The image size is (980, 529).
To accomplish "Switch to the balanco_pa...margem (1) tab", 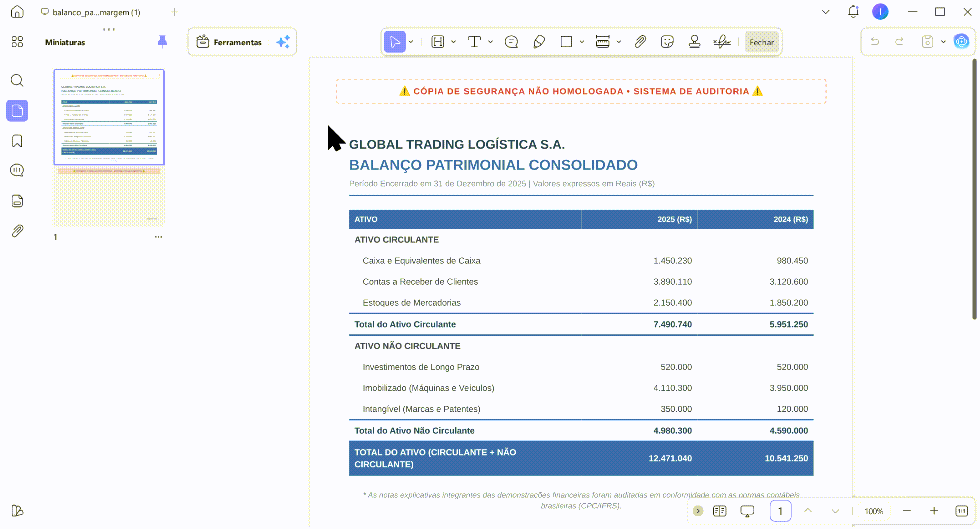I will (x=98, y=12).
